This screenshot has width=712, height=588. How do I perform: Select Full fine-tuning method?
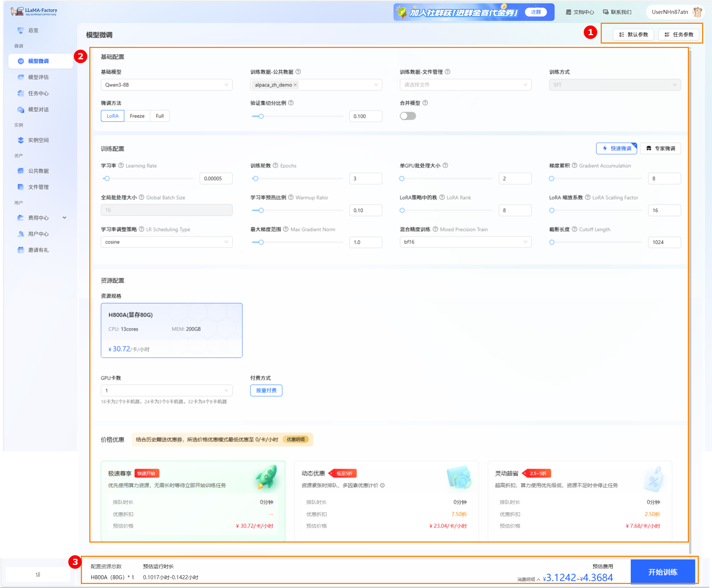[160, 116]
